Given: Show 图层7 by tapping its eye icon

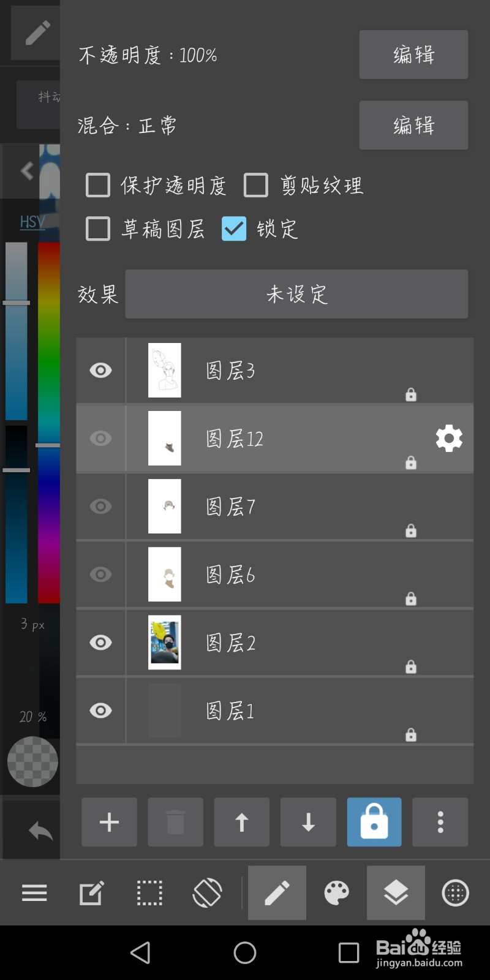Looking at the screenshot, I should [100, 507].
